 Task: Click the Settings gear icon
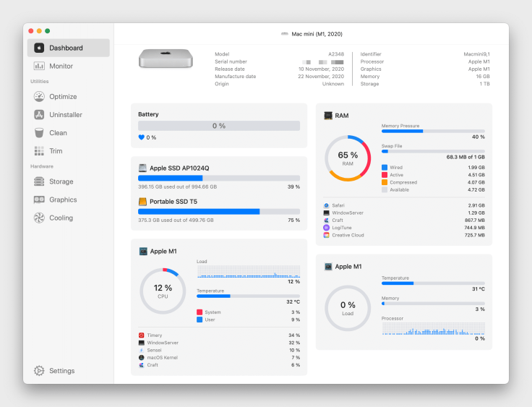point(39,371)
